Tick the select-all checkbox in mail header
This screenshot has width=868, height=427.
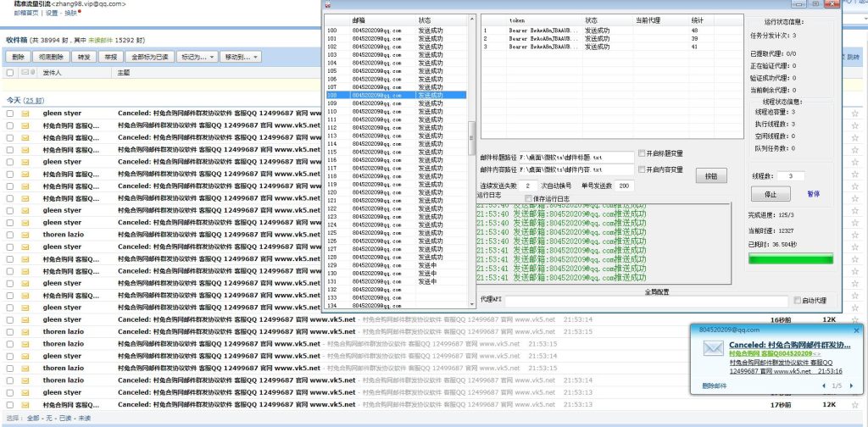click(10, 73)
